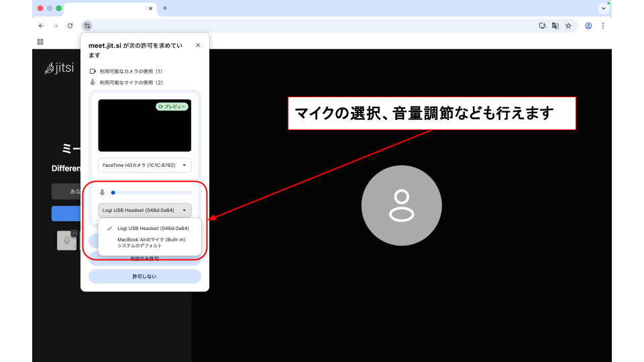Choose MacBook Air built-in microphone option
The height and width of the screenshot is (362, 644).
click(151, 239)
